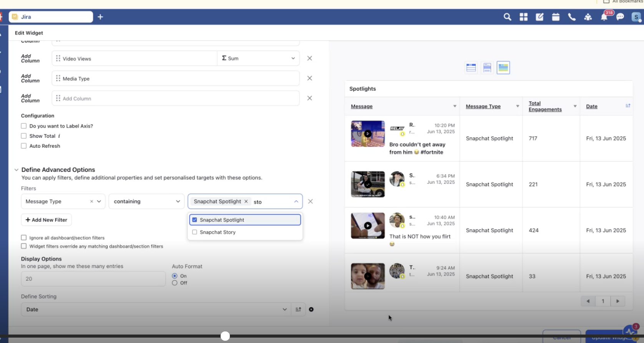Click the compose/edit pencil icon
The height and width of the screenshot is (343, 644).
[x=539, y=17]
